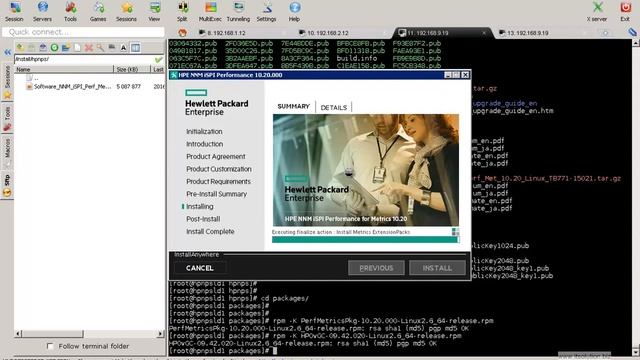The image size is (640, 360).
Task: Click the Pre-Install Summary step
Action: point(216,194)
